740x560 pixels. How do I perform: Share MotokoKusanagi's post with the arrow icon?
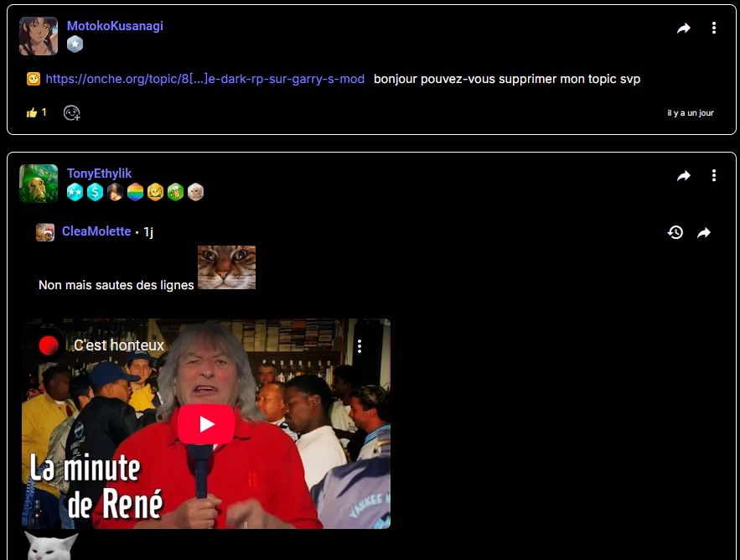(x=683, y=29)
